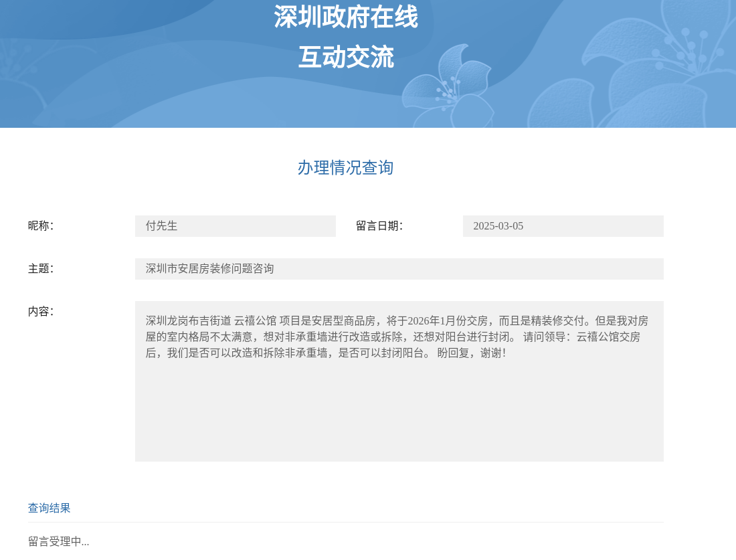Screen dimensions: 736x560
Task: Click the 主题 label
Action: (x=40, y=268)
